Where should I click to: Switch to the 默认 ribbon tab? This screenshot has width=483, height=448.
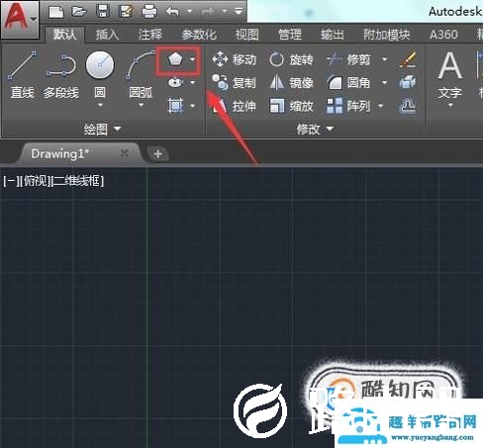pos(64,35)
